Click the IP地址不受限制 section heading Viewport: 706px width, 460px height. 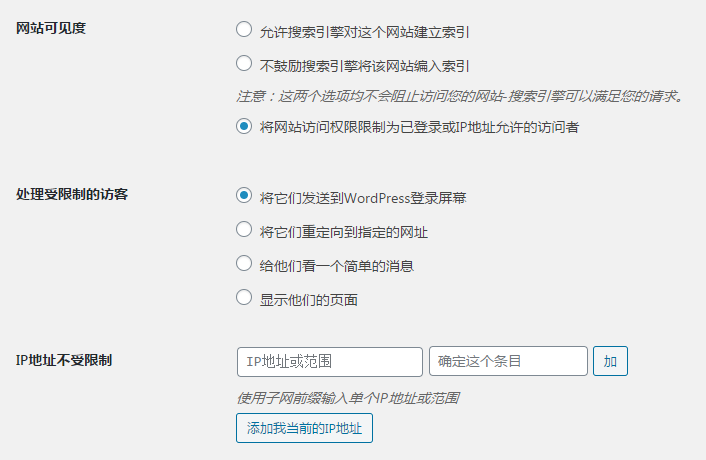(64, 359)
